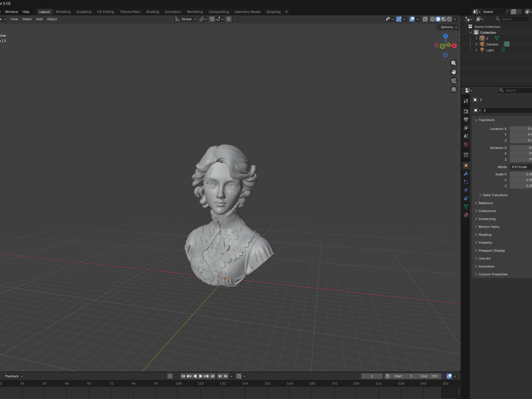Select wireframe viewport shading
Image resolution: width=532 pixels, height=399 pixels.
coord(432,19)
